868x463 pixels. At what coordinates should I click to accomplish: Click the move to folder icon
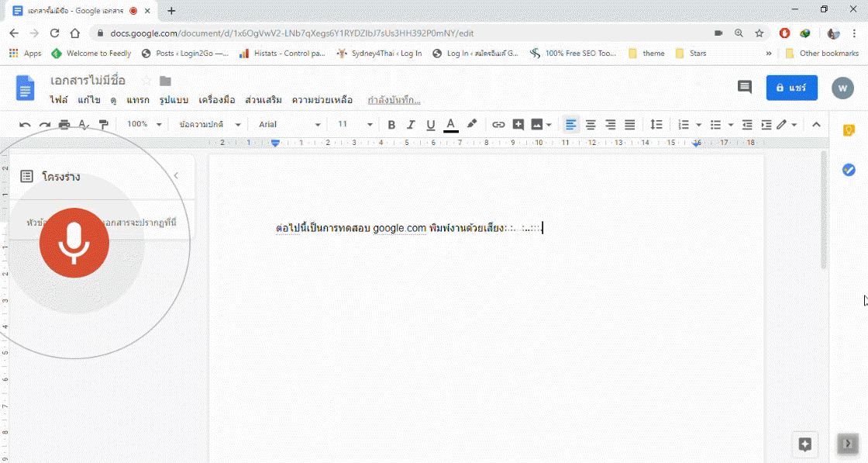pyautogui.click(x=165, y=81)
